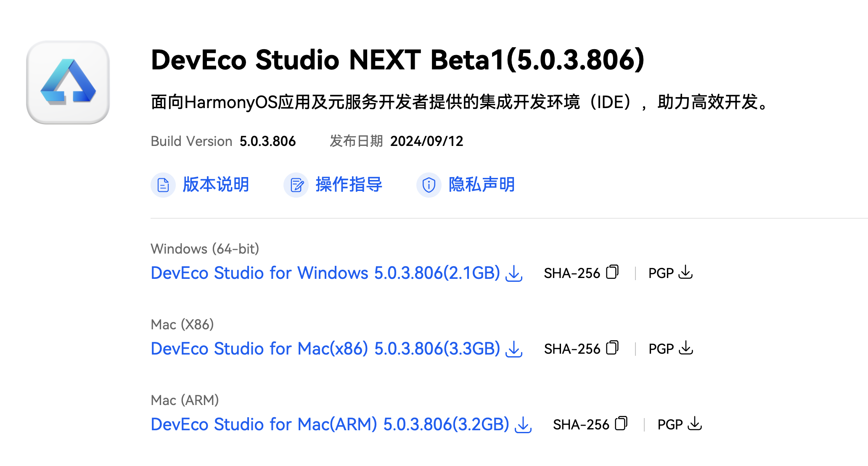Screen dimensions: 868x466
Task: Download DevEco Studio for Mac(x86) 5.0.3.806
Action: [x=325, y=349]
